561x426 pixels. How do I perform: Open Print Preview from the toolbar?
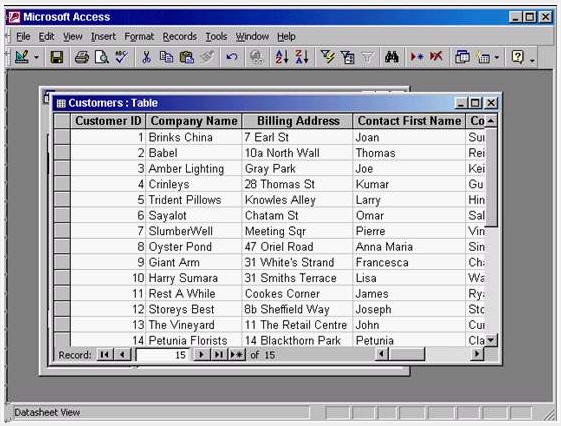[x=102, y=57]
